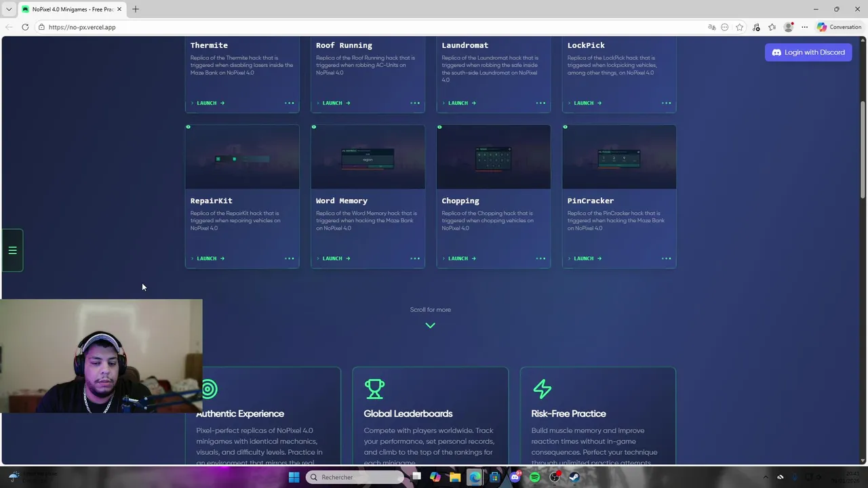
Task: Open the Chopping preview thumbnail
Action: [x=494, y=157]
